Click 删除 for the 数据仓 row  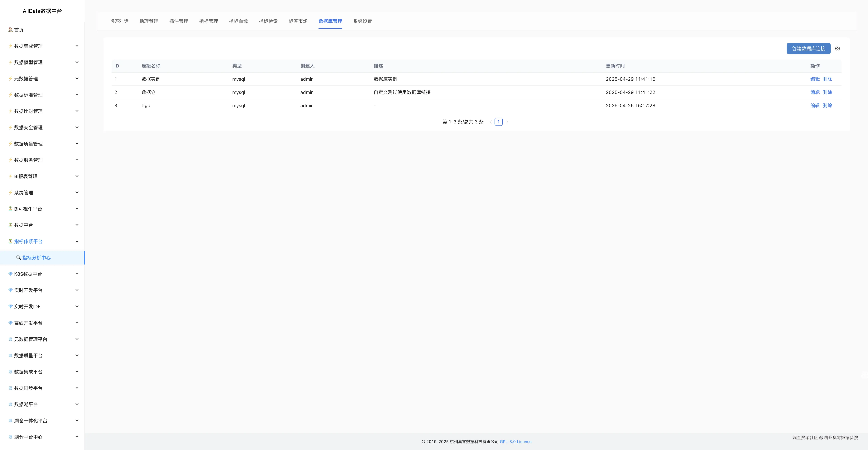coord(827,92)
